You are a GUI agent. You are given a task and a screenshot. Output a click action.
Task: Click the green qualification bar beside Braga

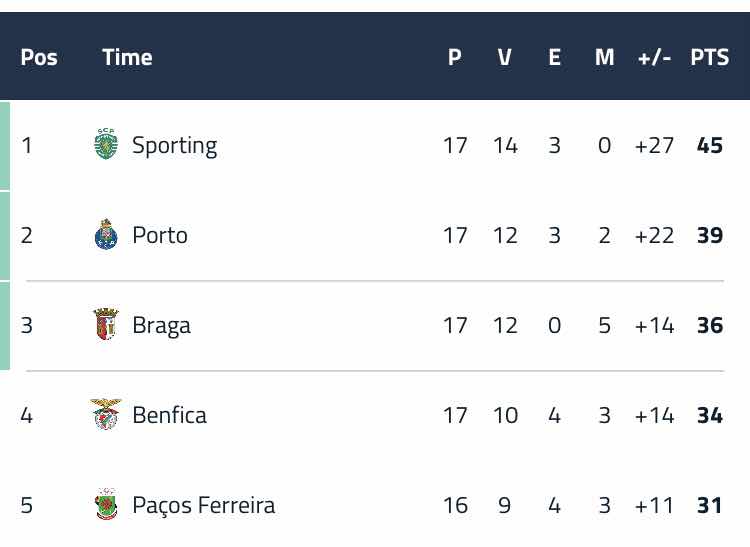tap(5, 326)
